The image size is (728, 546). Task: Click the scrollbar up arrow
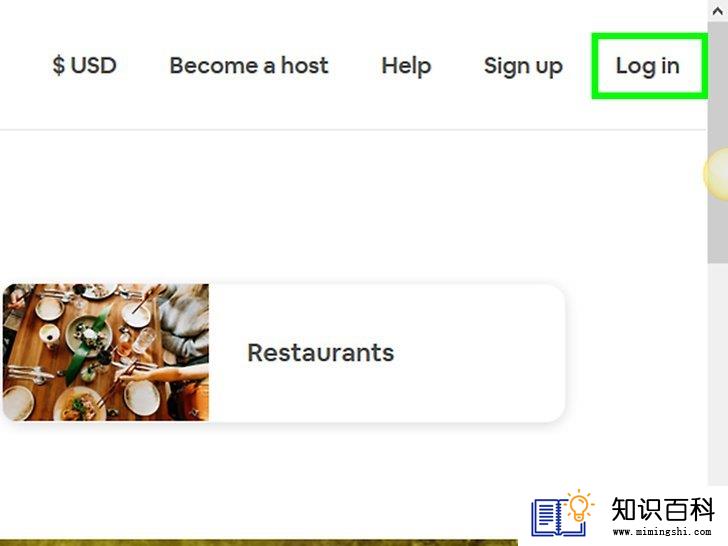tap(718, 10)
